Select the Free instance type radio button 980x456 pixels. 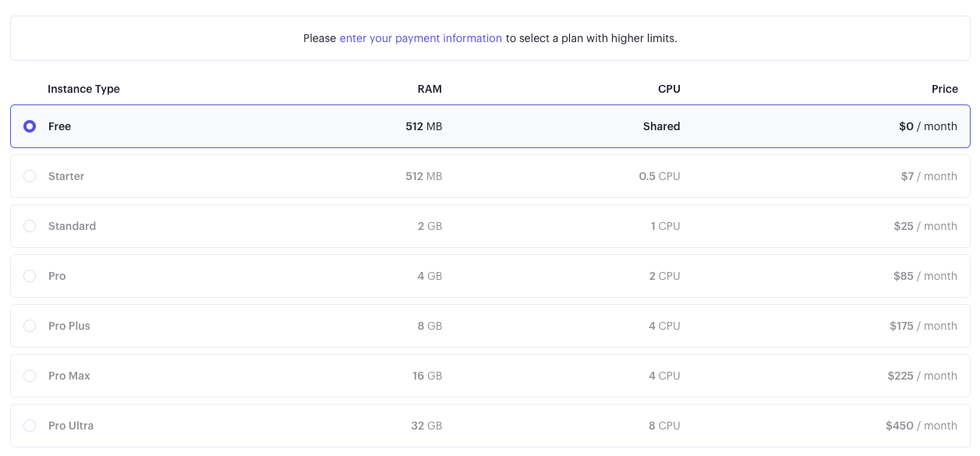pyautogui.click(x=30, y=126)
